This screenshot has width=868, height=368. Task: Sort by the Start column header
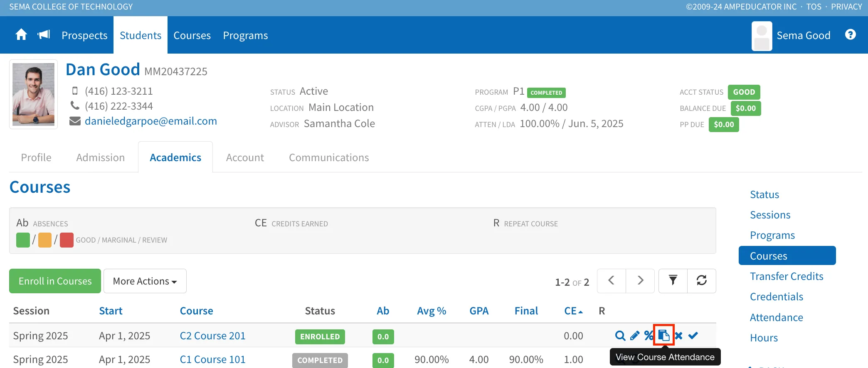tap(111, 311)
